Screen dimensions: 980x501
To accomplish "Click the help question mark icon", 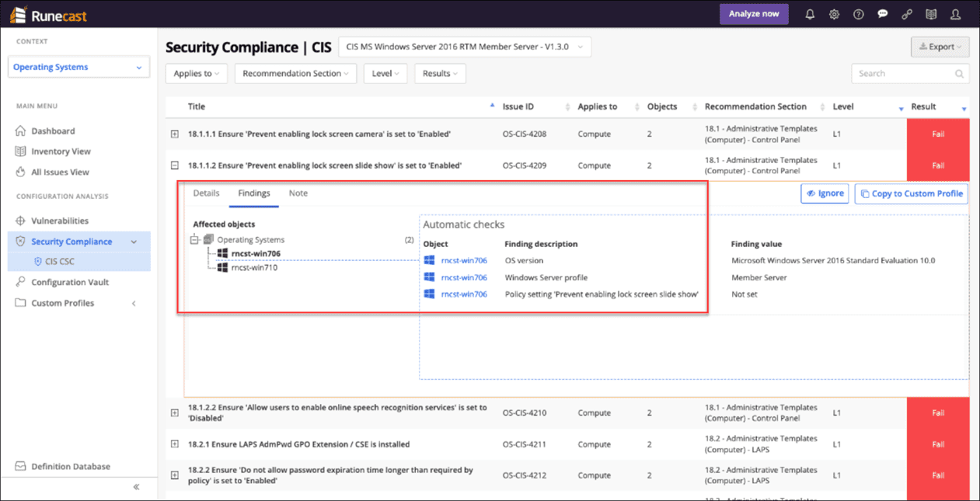I will tap(858, 14).
